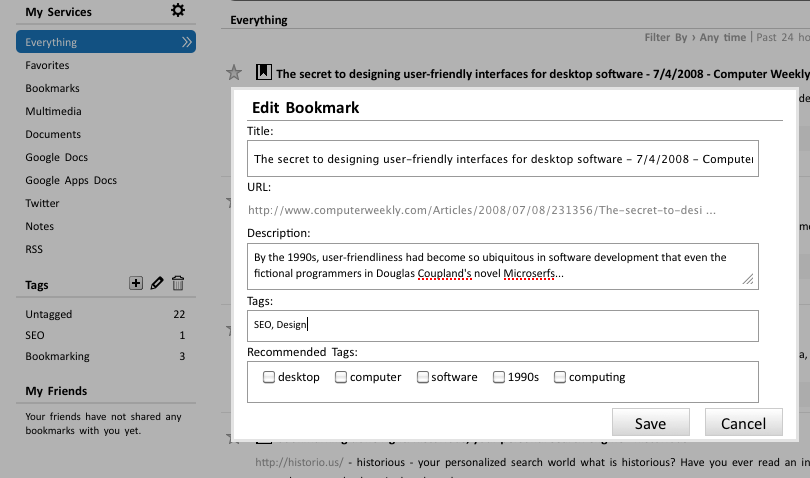Click the edit tag pencil icon
Image resolution: width=810 pixels, height=478 pixels.
157,283
